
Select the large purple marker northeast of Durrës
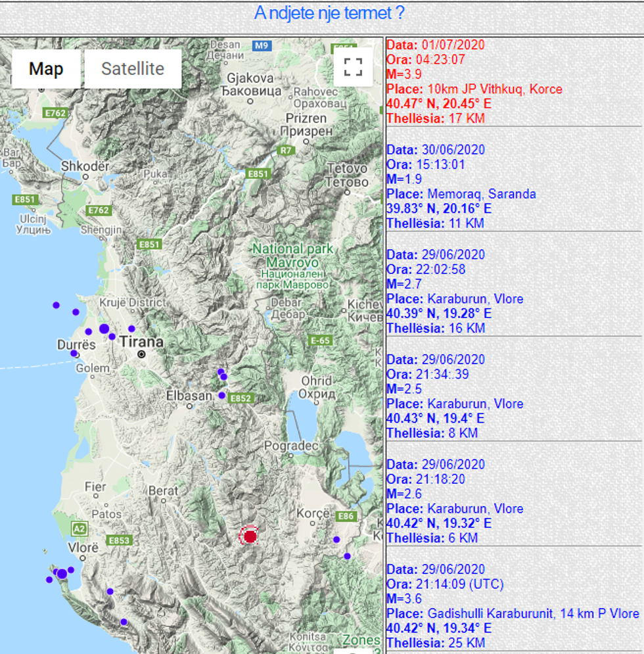click(104, 329)
